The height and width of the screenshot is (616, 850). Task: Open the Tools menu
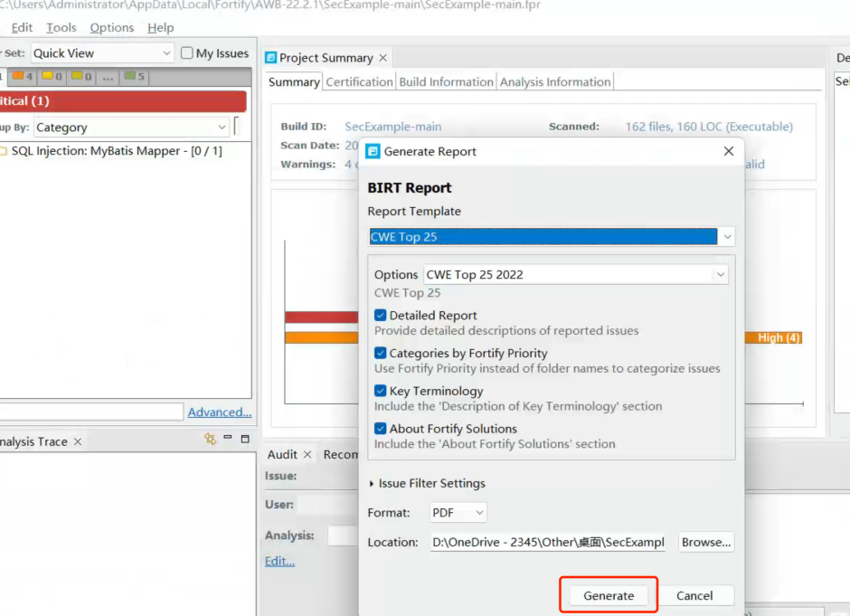coord(61,28)
